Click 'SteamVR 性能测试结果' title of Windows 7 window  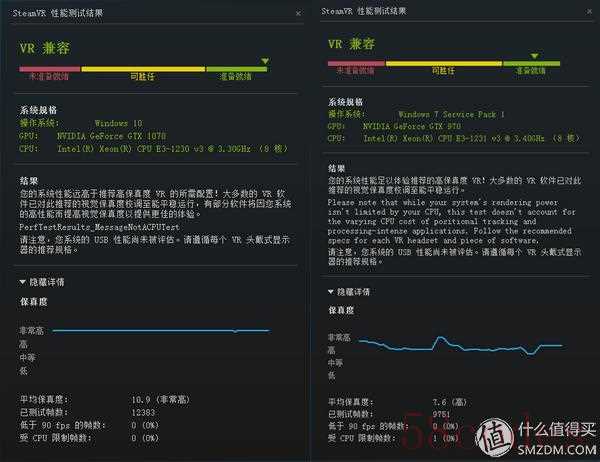[364, 11]
